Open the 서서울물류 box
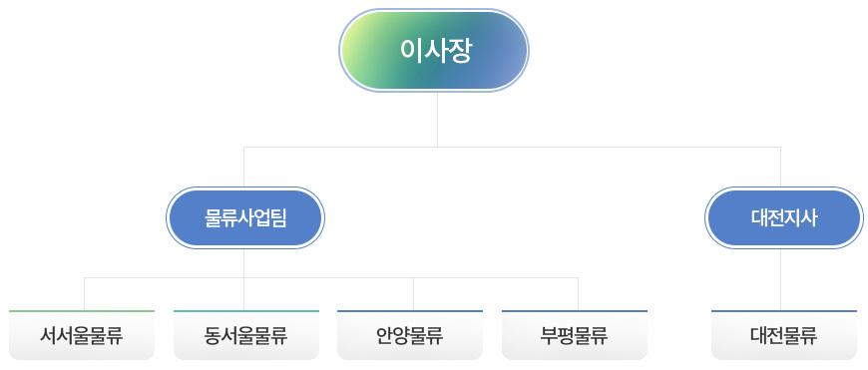 [x=82, y=335]
